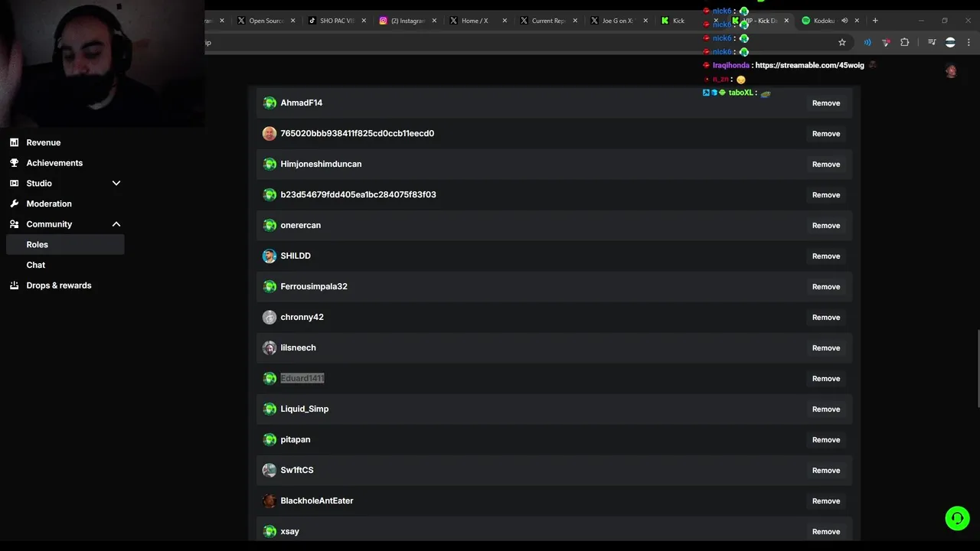Switch to the Instagram browser tab
This screenshot has height=551, width=980.
(x=407, y=21)
